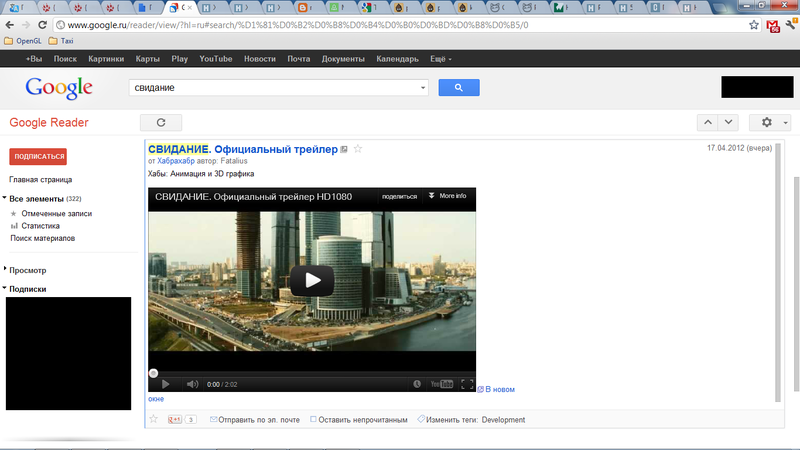800x450 pixels.
Task: Open Главная страница in the sidebar
Action: pyautogui.click(x=40, y=180)
